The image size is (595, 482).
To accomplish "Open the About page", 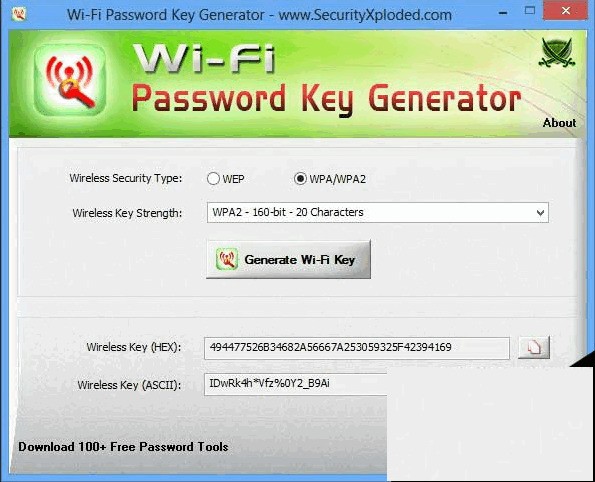I will point(559,123).
